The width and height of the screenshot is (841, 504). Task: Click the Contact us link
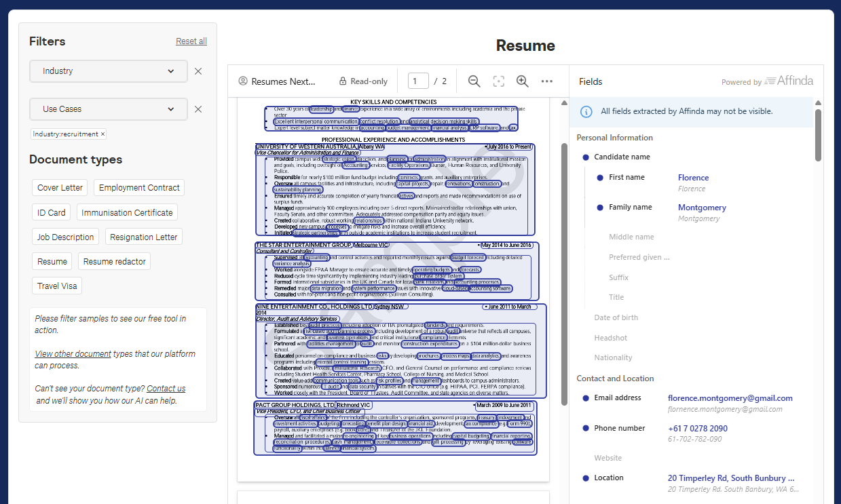pyautogui.click(x=166, y=388)
